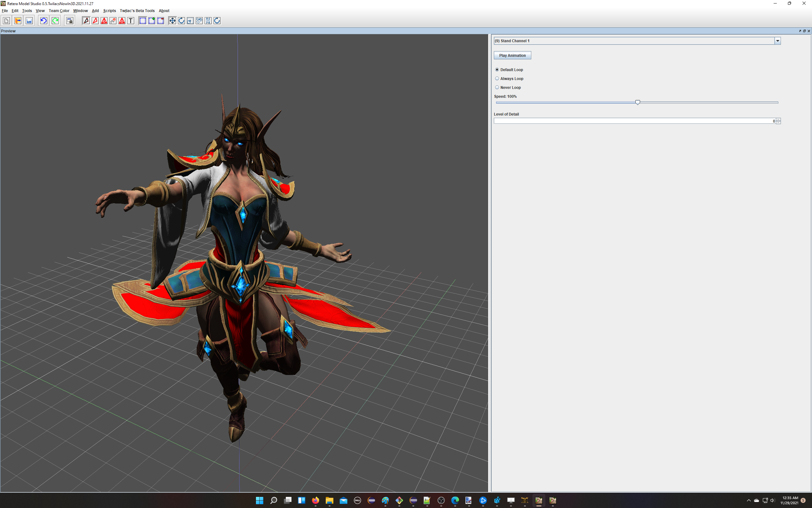
Task: Click the lock layout window icon
Action: click(69, 21)
